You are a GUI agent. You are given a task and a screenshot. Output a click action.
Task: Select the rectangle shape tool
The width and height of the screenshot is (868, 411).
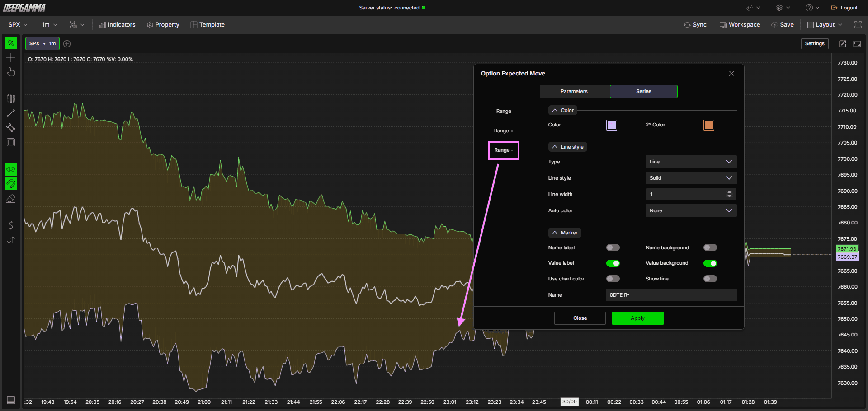(x=11, y=142)
